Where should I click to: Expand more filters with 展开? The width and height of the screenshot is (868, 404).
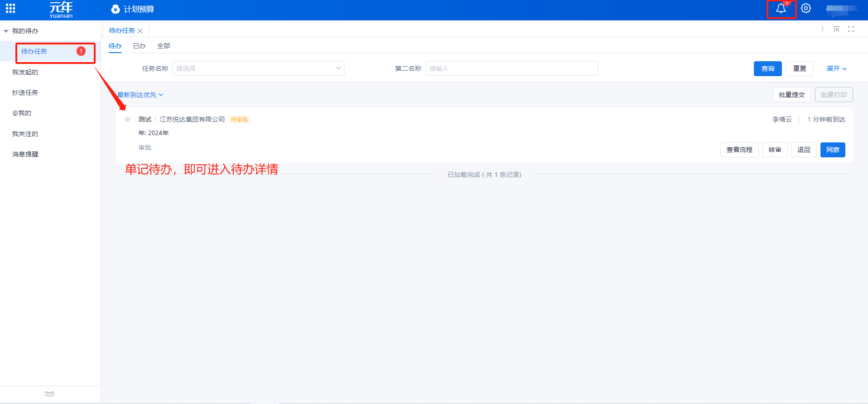[x=836, y=68]
